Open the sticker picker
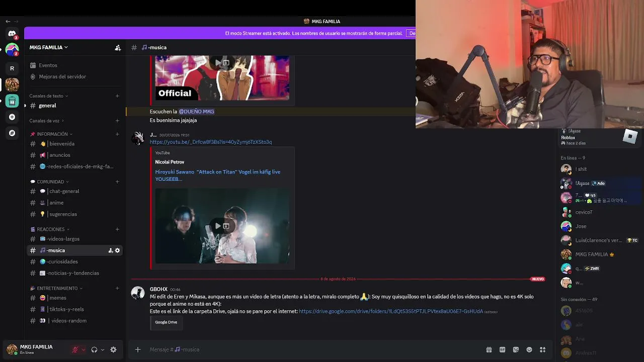The image size is (644, 362). tap(516, 349)
